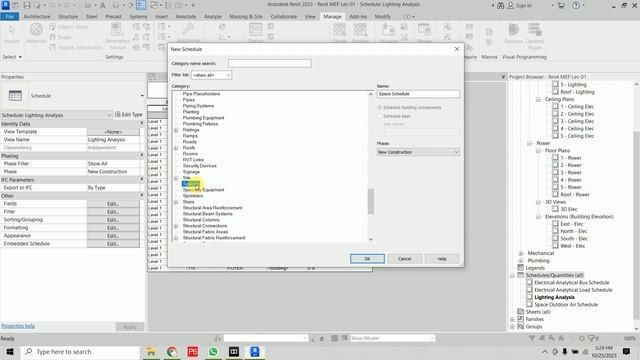This screenshot has height=360, width=640.
Task: Open File Explorer from the taskbar
Action: [x=151, y=351]
